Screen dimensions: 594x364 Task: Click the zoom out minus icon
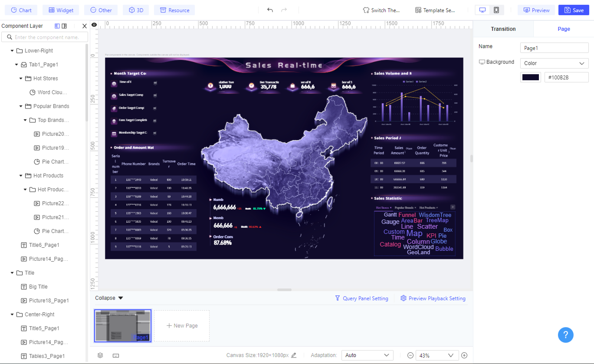410,355
